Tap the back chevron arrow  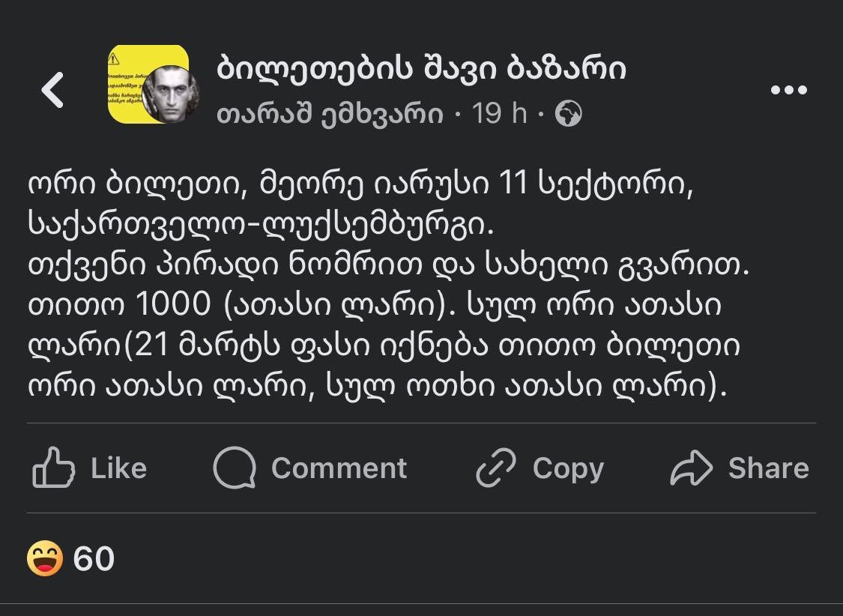point(52,91)
